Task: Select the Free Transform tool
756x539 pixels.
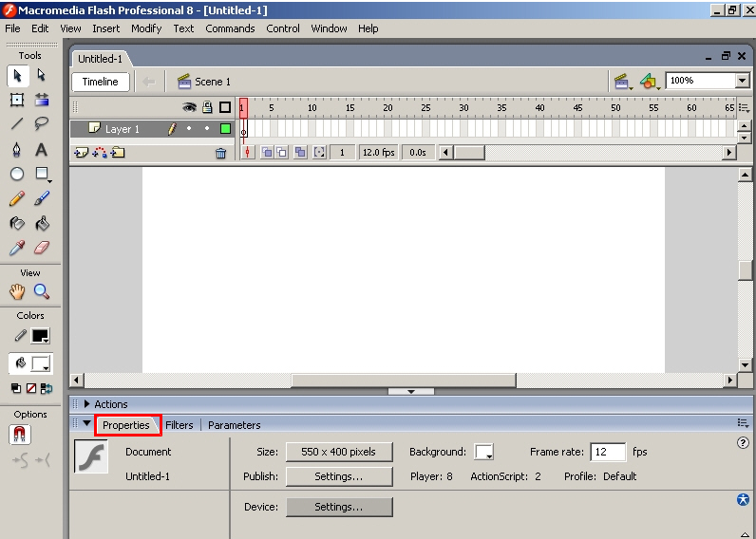Action: (x=17, y=100)
